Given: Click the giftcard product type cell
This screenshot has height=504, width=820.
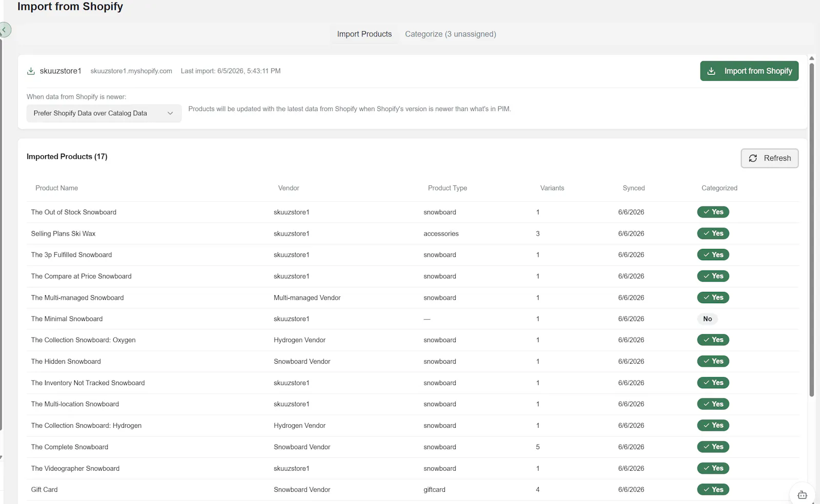Looking at the screenshot, I should point(434,490).
